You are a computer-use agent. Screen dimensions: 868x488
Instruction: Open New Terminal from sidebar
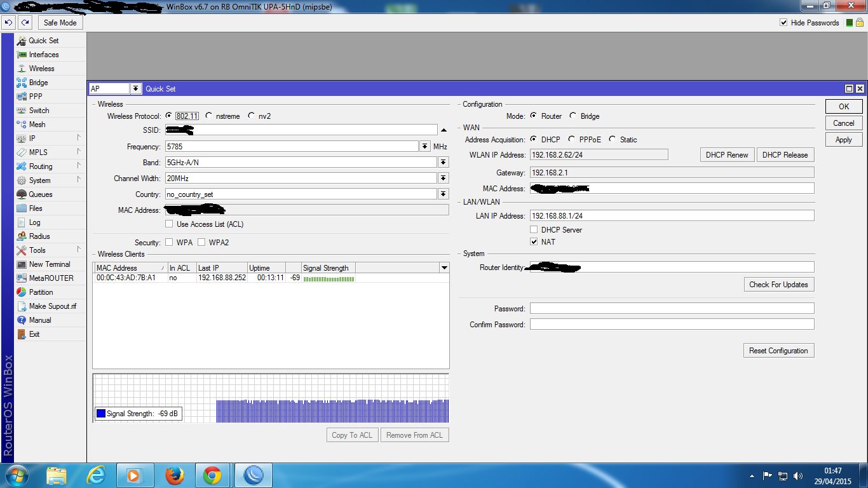tap(50, 264)
